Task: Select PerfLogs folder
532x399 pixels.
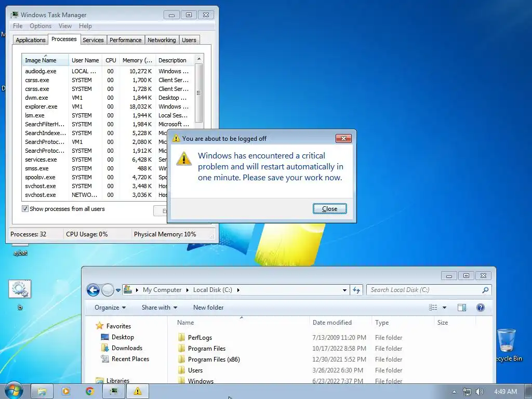Action: [200, 338]
